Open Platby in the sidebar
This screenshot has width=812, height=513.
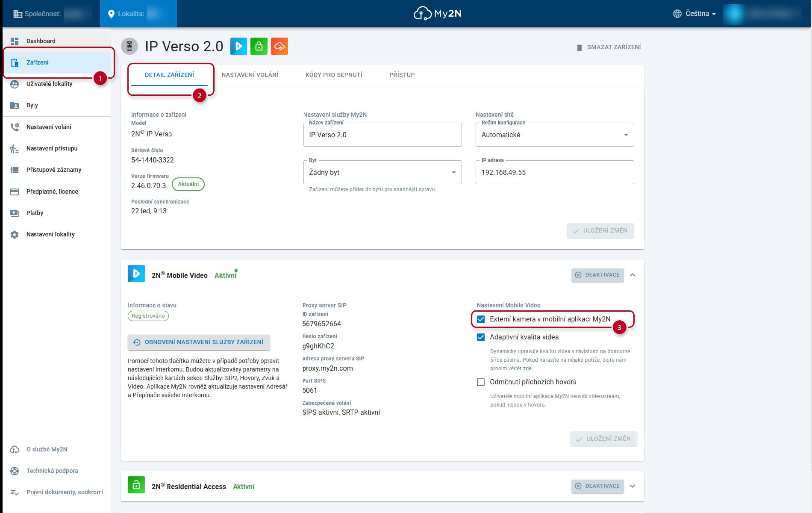57,213
